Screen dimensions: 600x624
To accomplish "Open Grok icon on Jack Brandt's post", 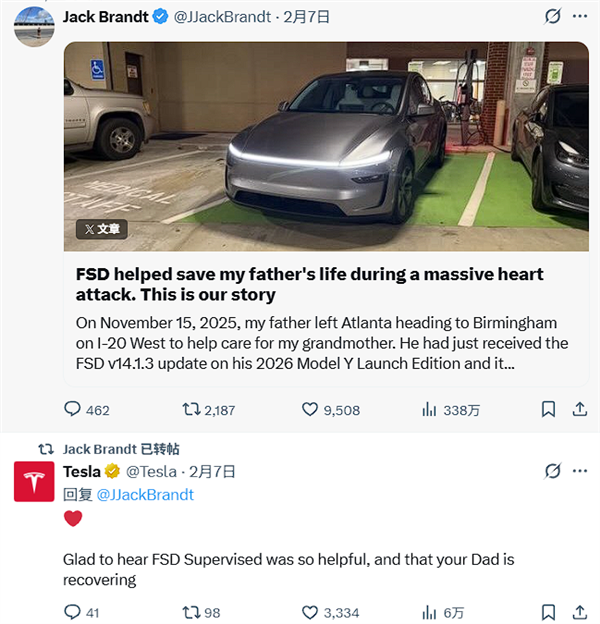I will click(x=552, y=17).
